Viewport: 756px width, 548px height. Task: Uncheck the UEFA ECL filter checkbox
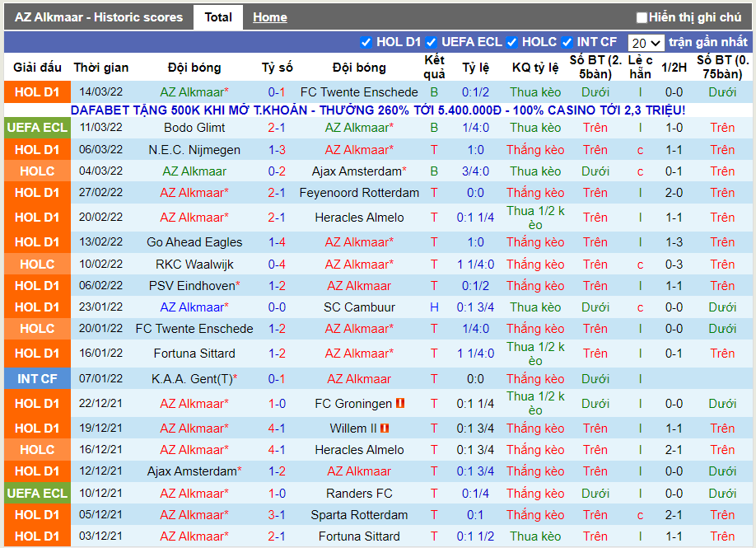pos(431,43)
